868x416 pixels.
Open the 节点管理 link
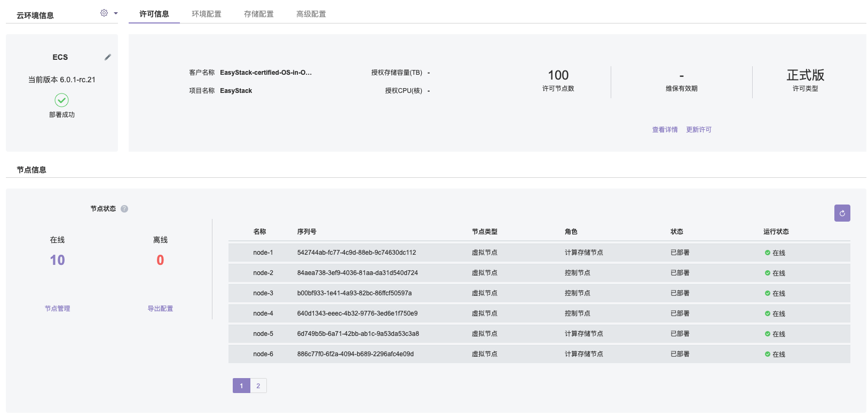pos(57,309)
